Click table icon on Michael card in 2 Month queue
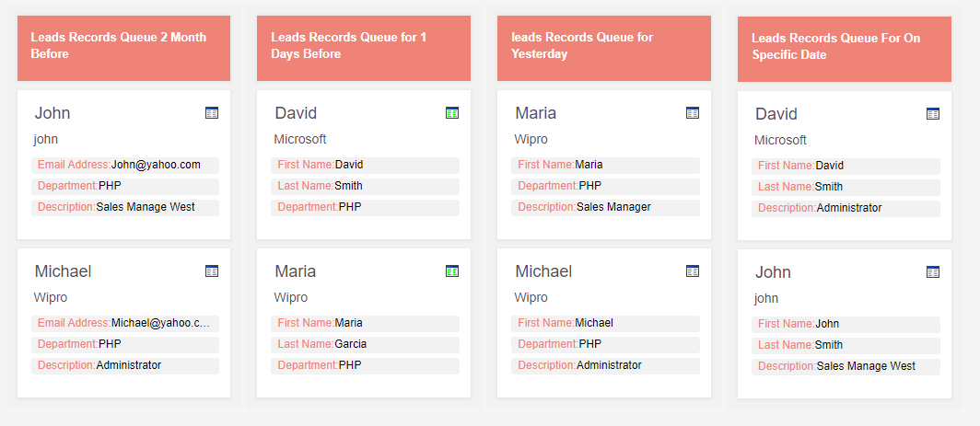Viewport: 980px width, 426px height. 212,271
